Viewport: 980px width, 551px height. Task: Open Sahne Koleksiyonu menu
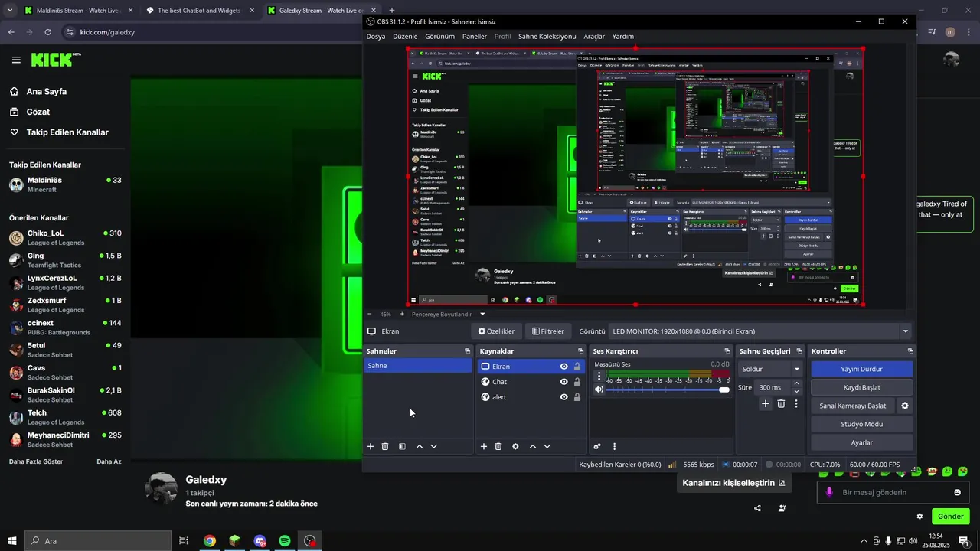547,36
